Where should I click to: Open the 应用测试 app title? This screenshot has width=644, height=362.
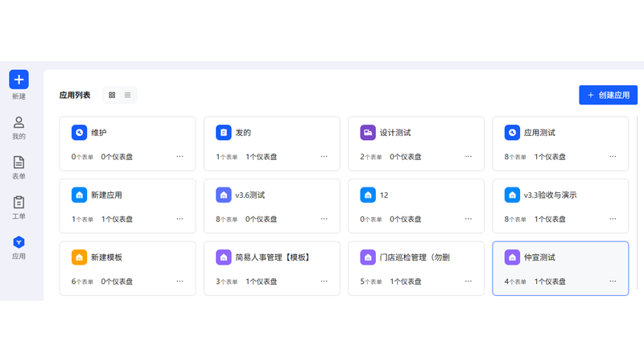click(x=539, y=133)
